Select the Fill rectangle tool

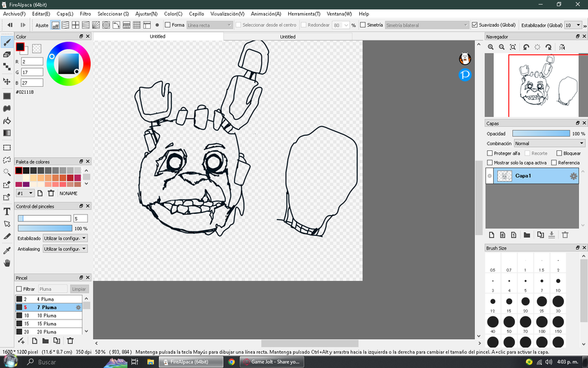pos(7,96)
